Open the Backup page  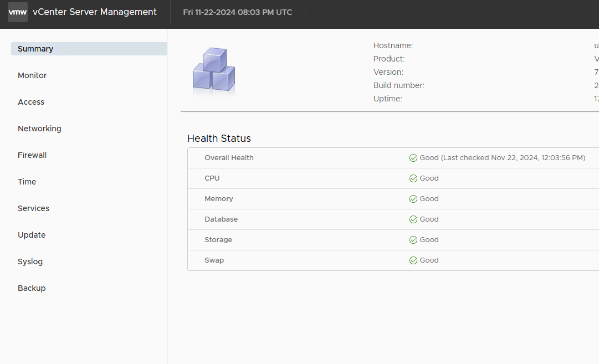pos(32,288)
